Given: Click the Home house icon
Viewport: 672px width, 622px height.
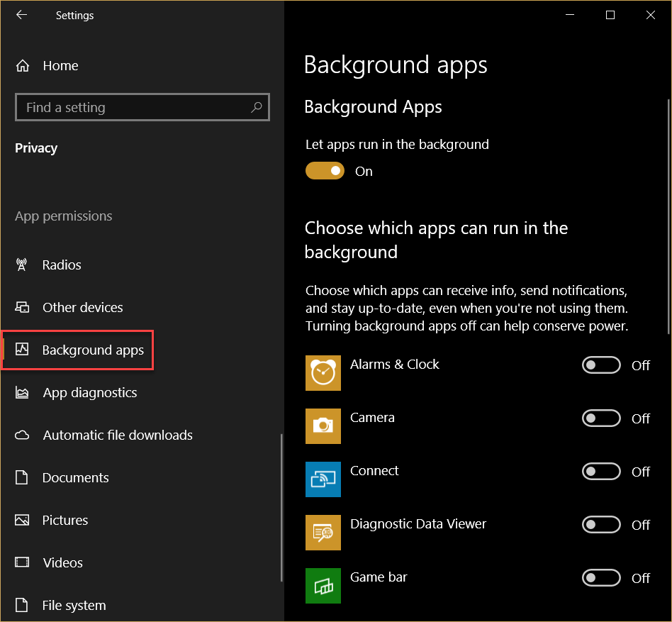Looking at the screenshot, I should (22, 65).
